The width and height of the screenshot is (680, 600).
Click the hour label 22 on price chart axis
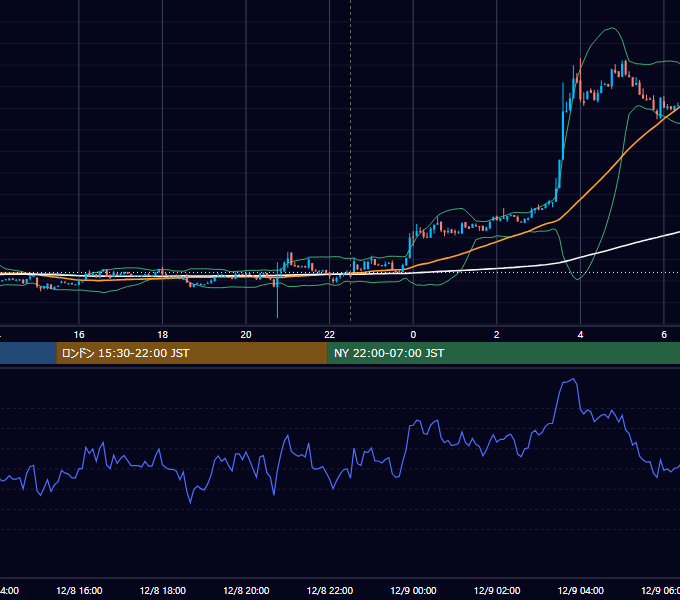[330, 335]
